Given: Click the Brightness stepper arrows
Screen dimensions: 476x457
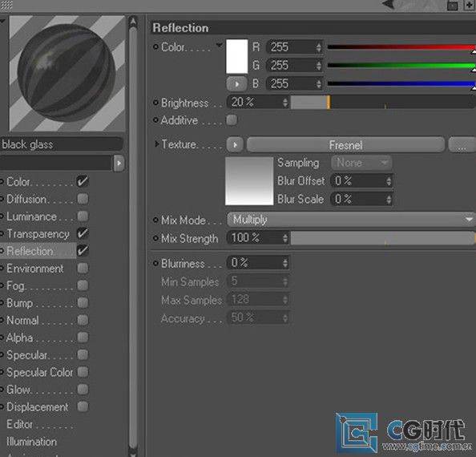Looking at the screenshot, I should point(285,103).
